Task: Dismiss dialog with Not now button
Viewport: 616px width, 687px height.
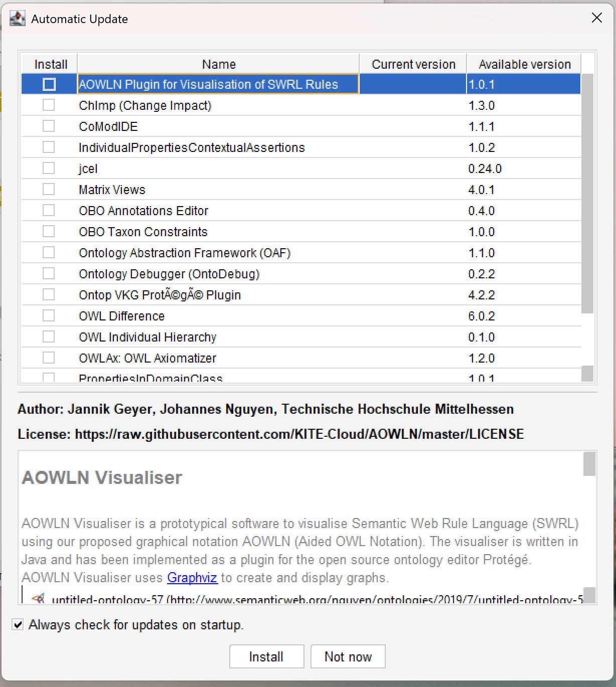Action: [348, 656]
